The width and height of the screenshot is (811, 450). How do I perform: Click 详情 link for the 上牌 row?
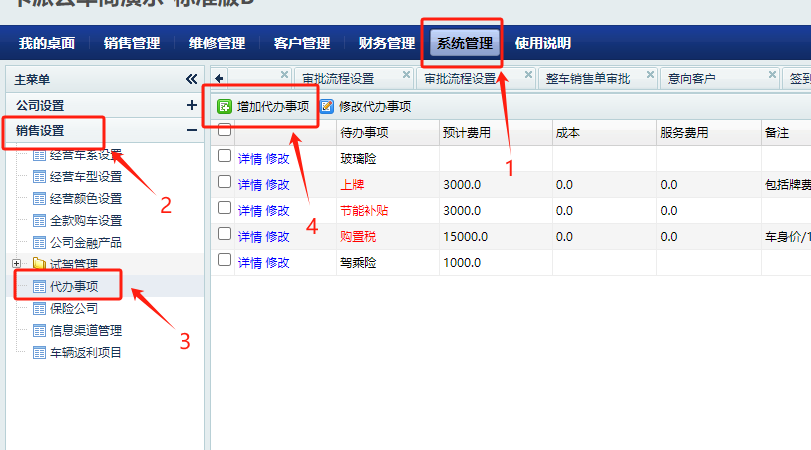[x=249, y=184]
